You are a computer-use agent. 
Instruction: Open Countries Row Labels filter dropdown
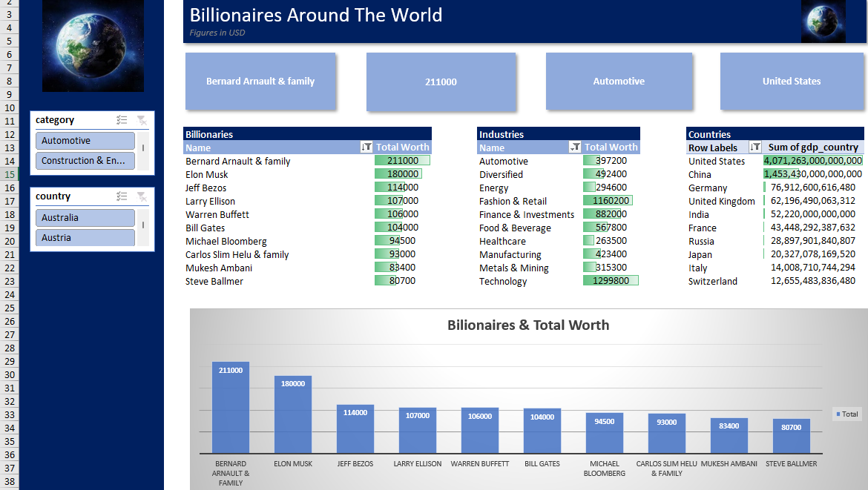click(755, 148)
